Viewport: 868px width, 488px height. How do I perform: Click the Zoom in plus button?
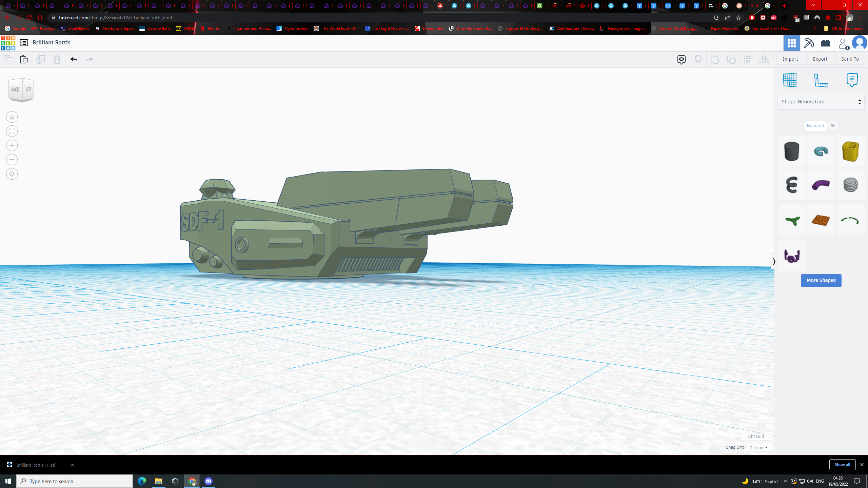tap(12, 145)
